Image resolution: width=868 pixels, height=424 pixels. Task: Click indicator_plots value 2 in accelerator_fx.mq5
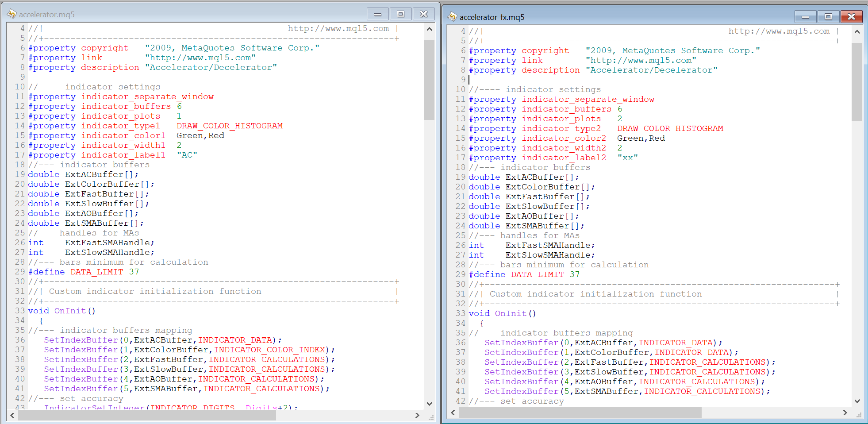tap(620, 119)
